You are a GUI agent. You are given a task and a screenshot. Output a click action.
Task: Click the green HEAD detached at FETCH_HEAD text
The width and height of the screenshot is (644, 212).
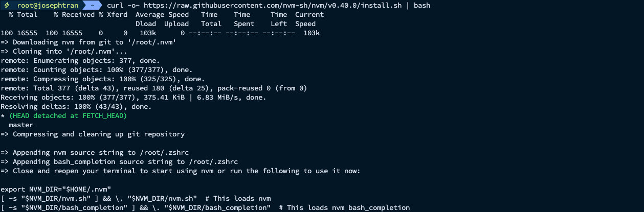[x=68, y=116]
